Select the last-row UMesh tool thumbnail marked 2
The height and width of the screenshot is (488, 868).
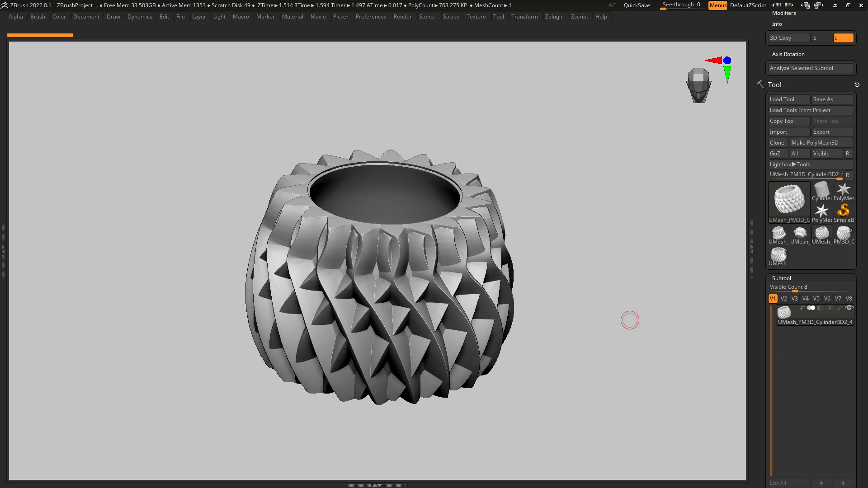pos(778,257)
